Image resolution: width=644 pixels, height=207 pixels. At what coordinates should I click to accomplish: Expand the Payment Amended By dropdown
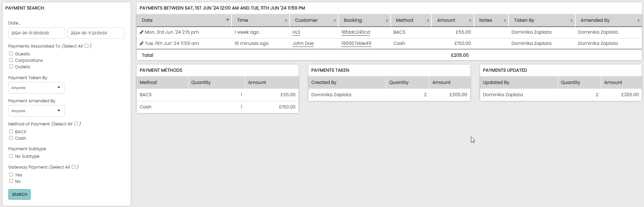click(36, 111)
